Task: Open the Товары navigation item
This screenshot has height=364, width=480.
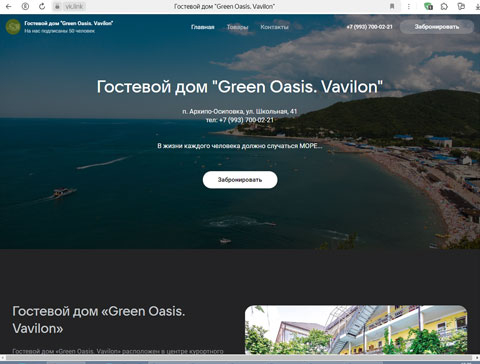Action: [x=237, y=27]
